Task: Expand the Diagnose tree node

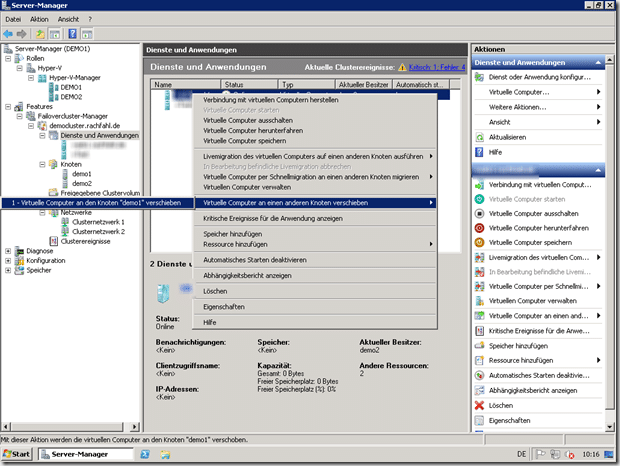Action: (x=8, y=251)
